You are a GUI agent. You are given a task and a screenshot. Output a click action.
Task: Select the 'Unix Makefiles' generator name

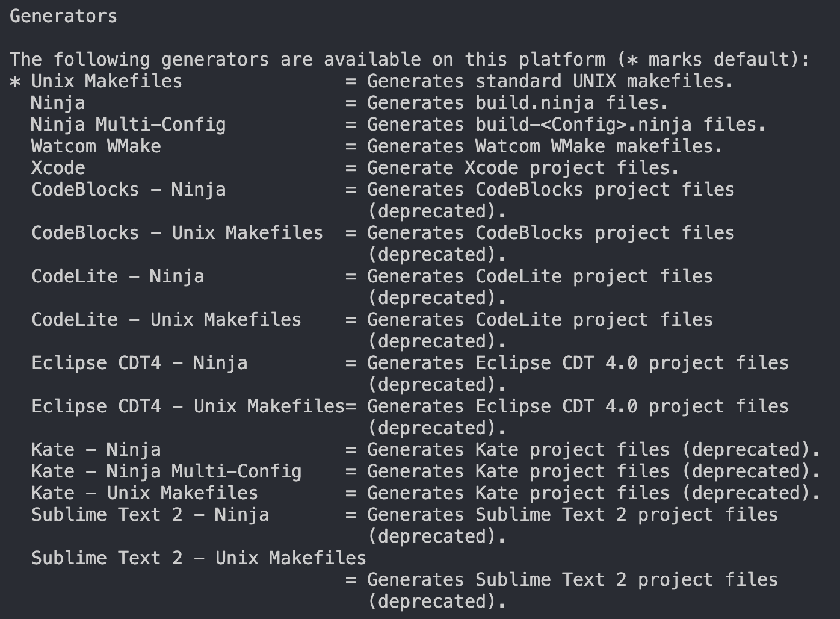tap(107, 81)
